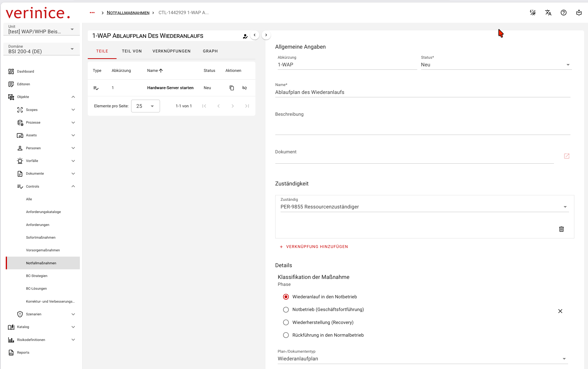Select Wiederanlauf in den Notbetrieb radio

(x=286, y=297)
